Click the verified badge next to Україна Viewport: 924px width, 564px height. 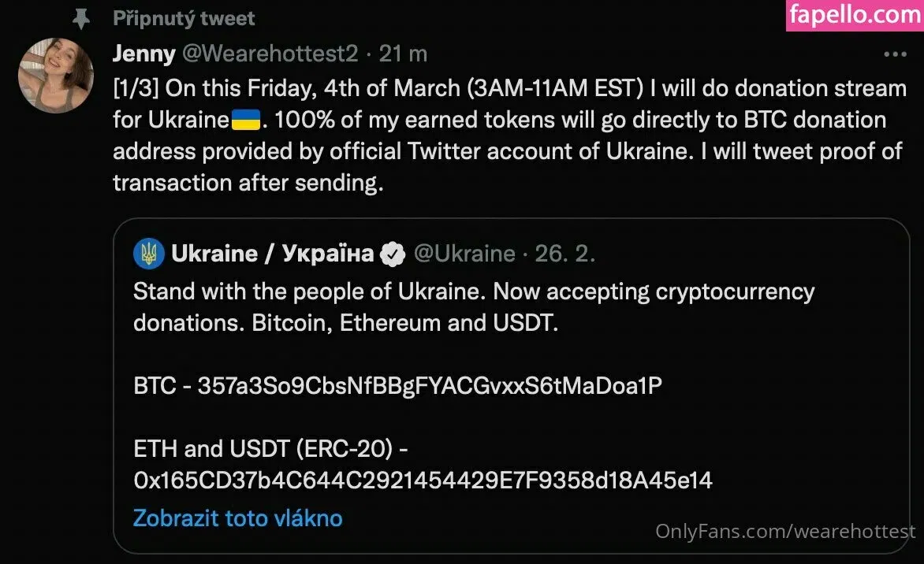(x=393, y=254)
